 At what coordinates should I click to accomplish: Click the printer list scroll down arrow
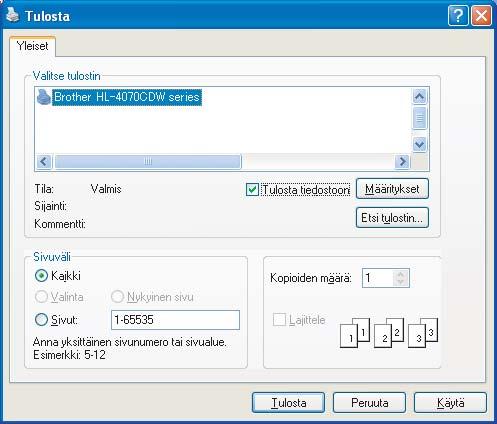click(x=419, y=144)
